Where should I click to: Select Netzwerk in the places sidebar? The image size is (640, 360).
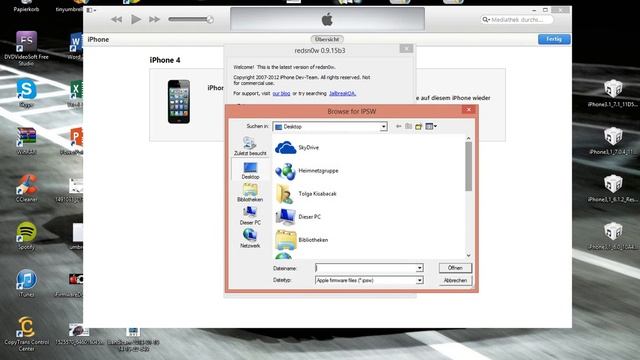pyautogui.click(x=250, y=239)
